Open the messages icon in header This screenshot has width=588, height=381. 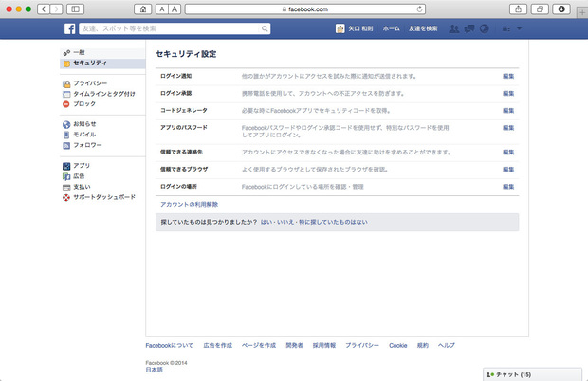(x=469, y=28)
